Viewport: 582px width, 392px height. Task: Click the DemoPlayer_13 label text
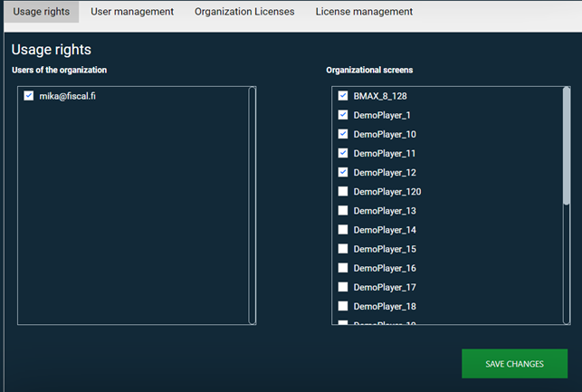tap(385, 211)
